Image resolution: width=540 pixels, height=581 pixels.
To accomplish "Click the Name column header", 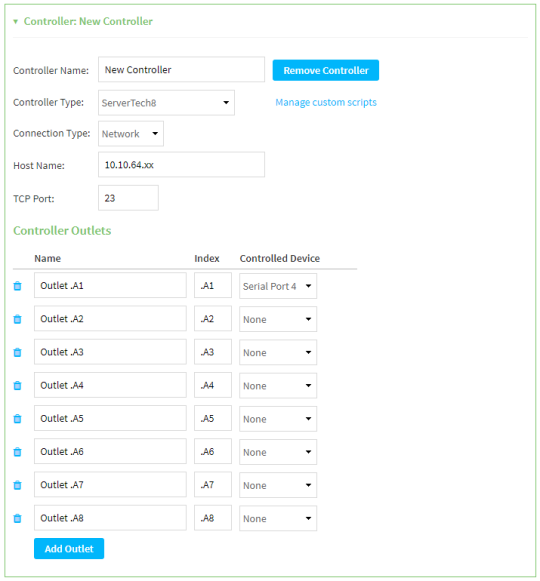I will pos(47,258).
